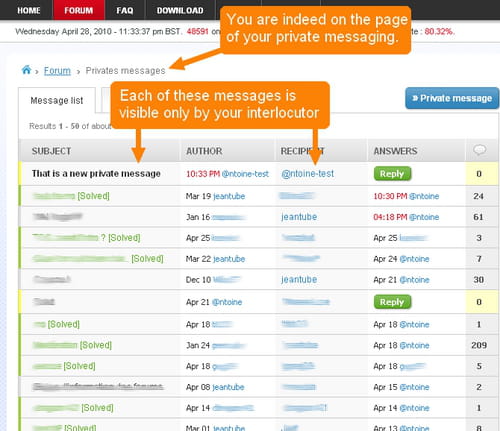
Task: Open the FAQ menu item
Action: [x=125, y=10]
